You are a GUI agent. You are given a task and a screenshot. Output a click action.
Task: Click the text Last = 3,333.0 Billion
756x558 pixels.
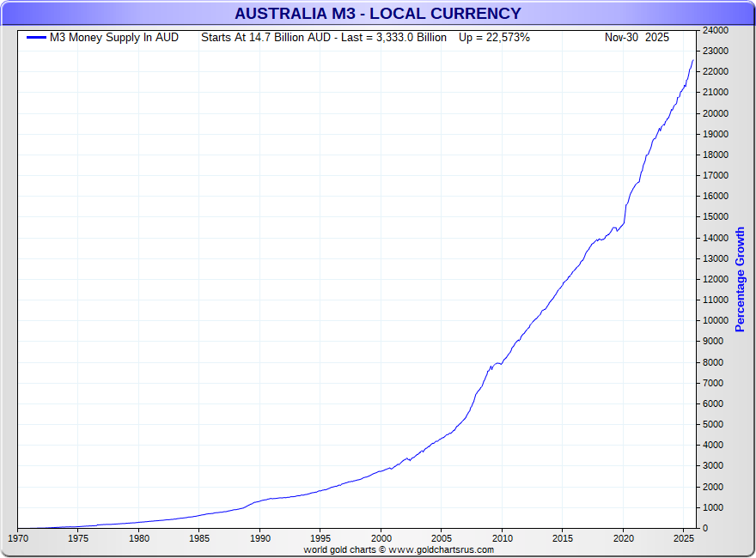[x=394, y=38]
